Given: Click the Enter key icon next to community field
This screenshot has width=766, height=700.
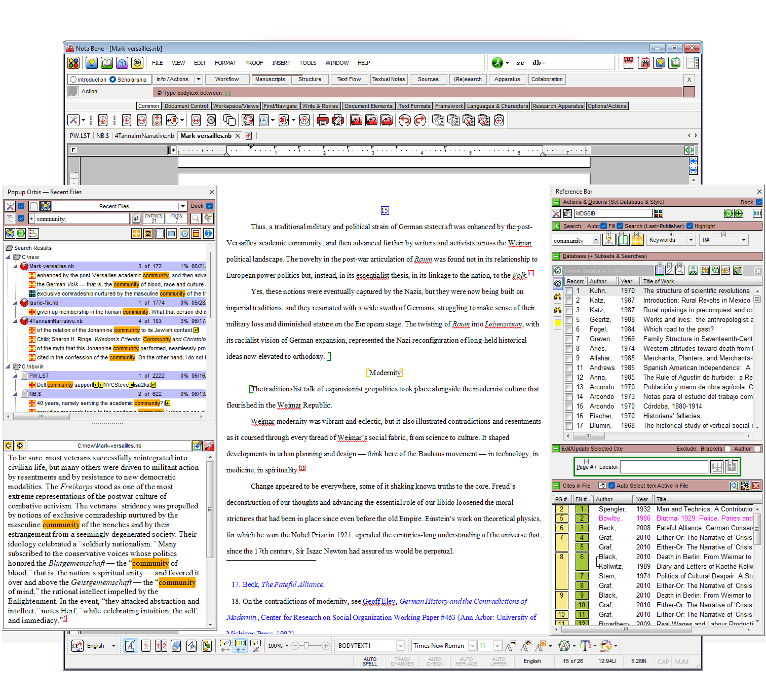Looking at the screenshot, I should pos(136,218).
